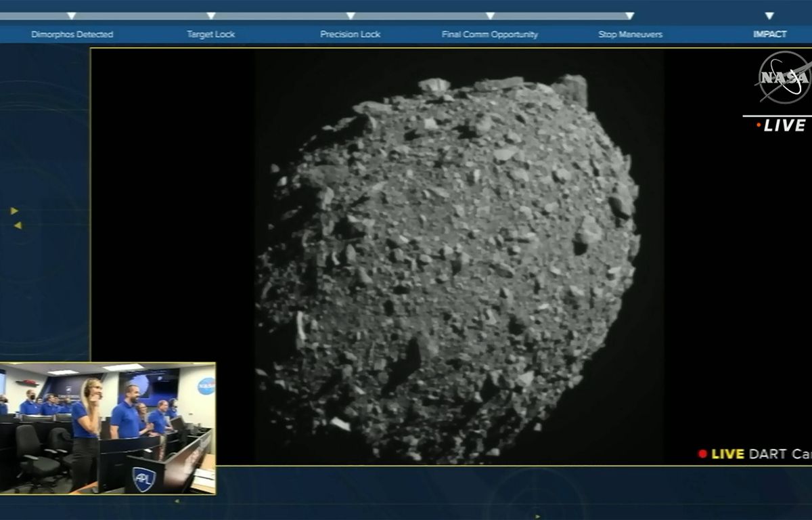The width and height of the screenshot is (812, 520).
Task: Click the LIVE badge under the NASA logo
Action: pos(782,125)
